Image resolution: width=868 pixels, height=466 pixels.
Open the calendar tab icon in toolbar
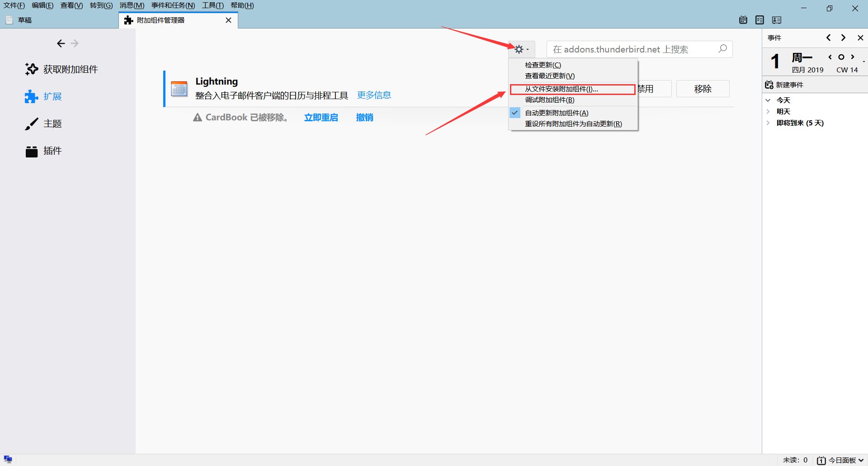pyautogui.click(x=743, y=20)
